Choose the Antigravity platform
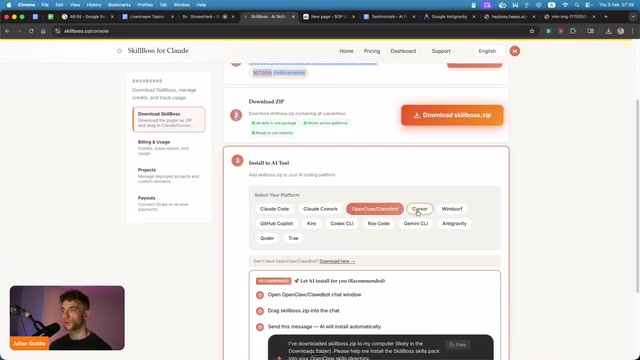The height and width of the screenshot is (360, 640). 454,224
